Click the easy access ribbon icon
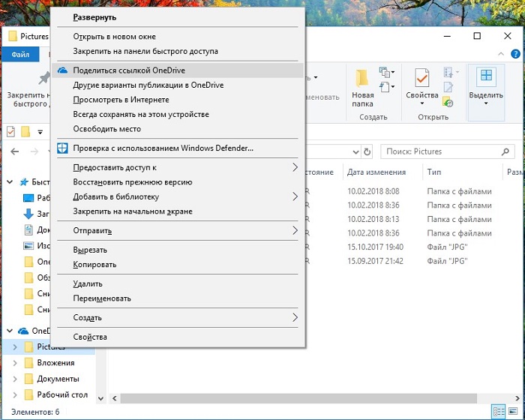The width and height of the screenshot is (525, 420). tap(387, 87)
